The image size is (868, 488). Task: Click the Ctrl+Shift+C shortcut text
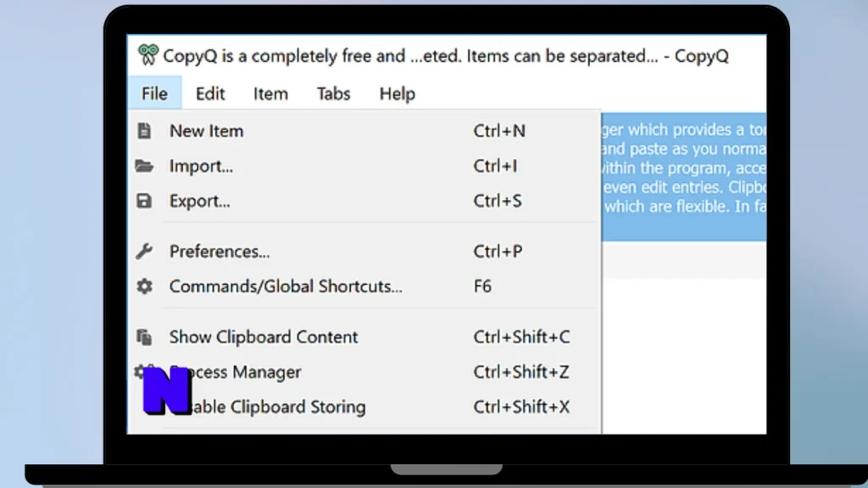pyautogui.click(x=521, y=337)
